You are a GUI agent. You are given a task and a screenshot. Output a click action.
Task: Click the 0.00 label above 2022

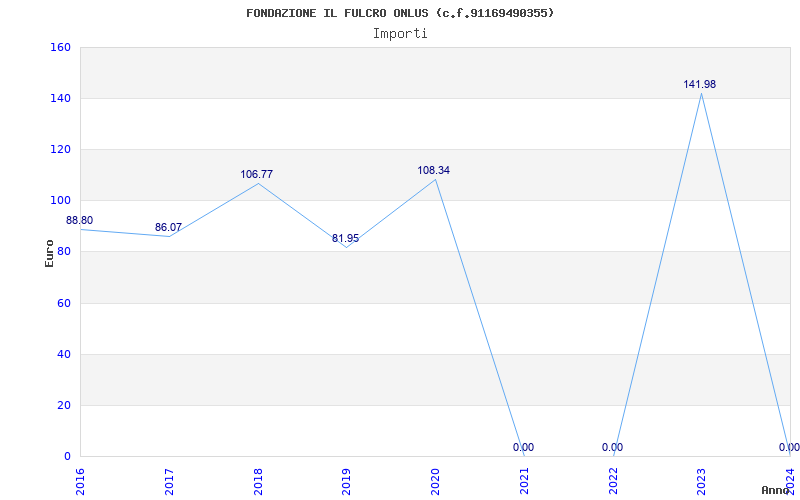(612, 447)
